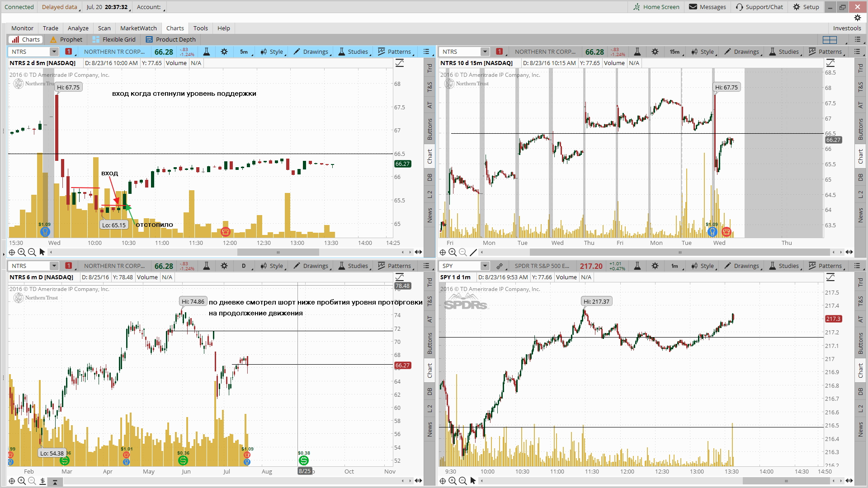The image size is (868, 488).
Task: Toggle the Buttons side panel on top-right chart
Action: click(860, 129)
